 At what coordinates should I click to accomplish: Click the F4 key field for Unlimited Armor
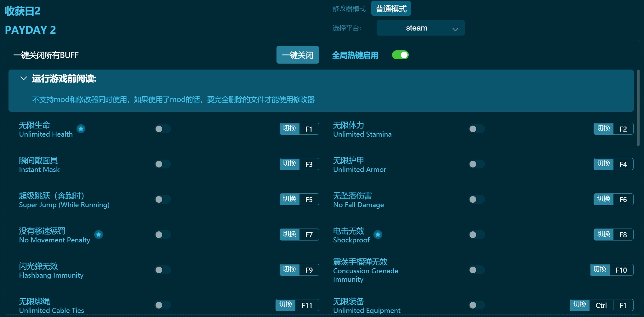[623, 164]
